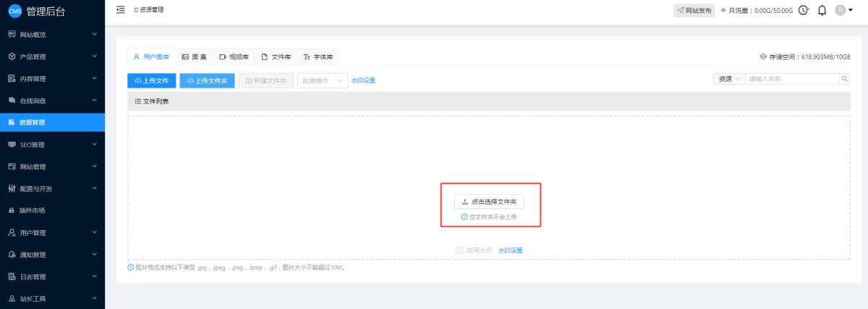
Task: Switch to the 用户图库 tab
Action: click(x=151, y=56)
